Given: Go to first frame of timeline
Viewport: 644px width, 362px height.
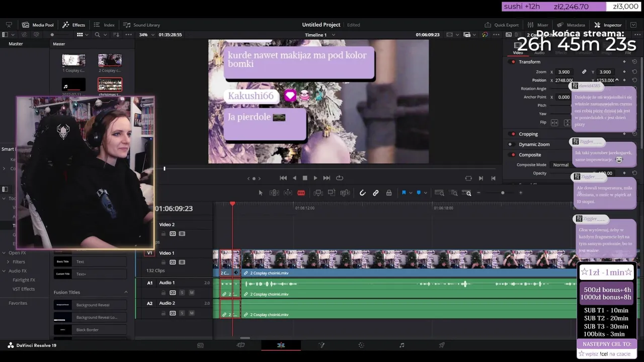Looking at the screenshot, I should coord(283,178).
